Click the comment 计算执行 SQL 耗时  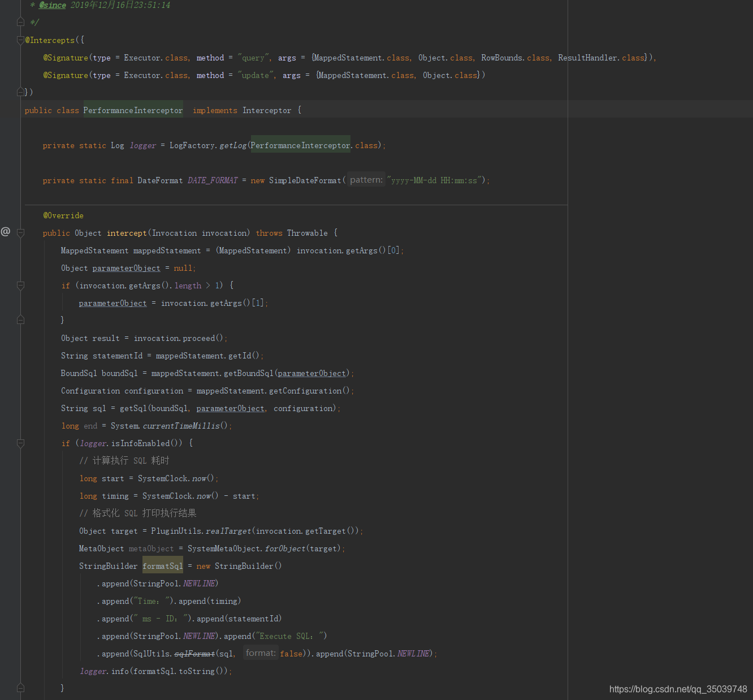pyautogui.click(x=124, y=461)
